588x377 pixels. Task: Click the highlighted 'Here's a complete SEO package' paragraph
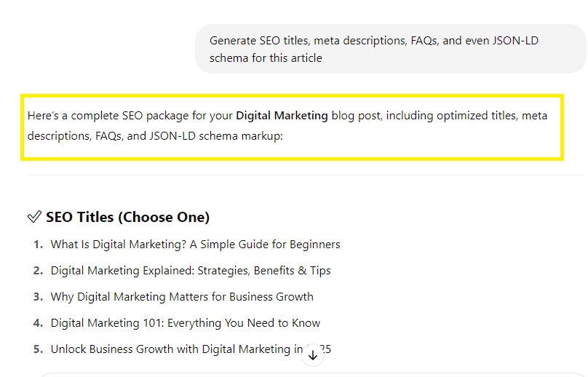(292, 126)
